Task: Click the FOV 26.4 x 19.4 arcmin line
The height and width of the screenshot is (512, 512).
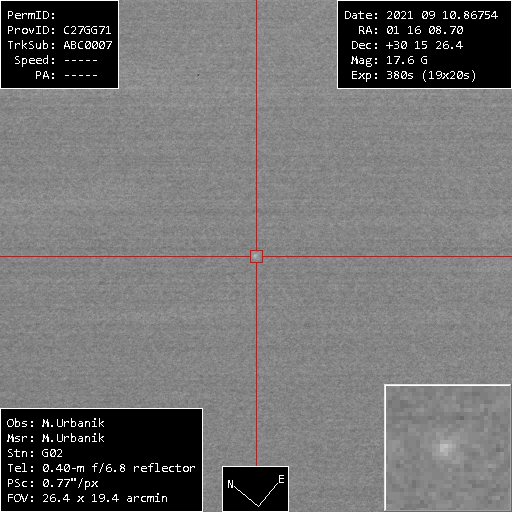Action: click(x=87, y=498)
